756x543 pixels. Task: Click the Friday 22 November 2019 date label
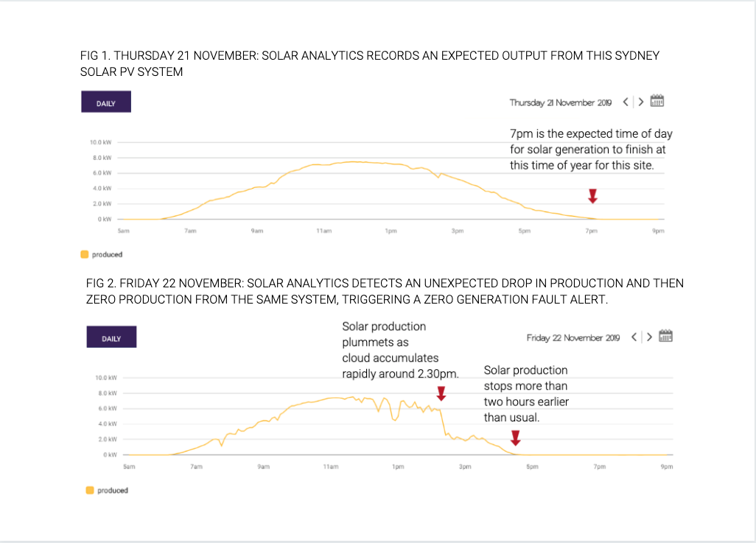click(573, 337)
